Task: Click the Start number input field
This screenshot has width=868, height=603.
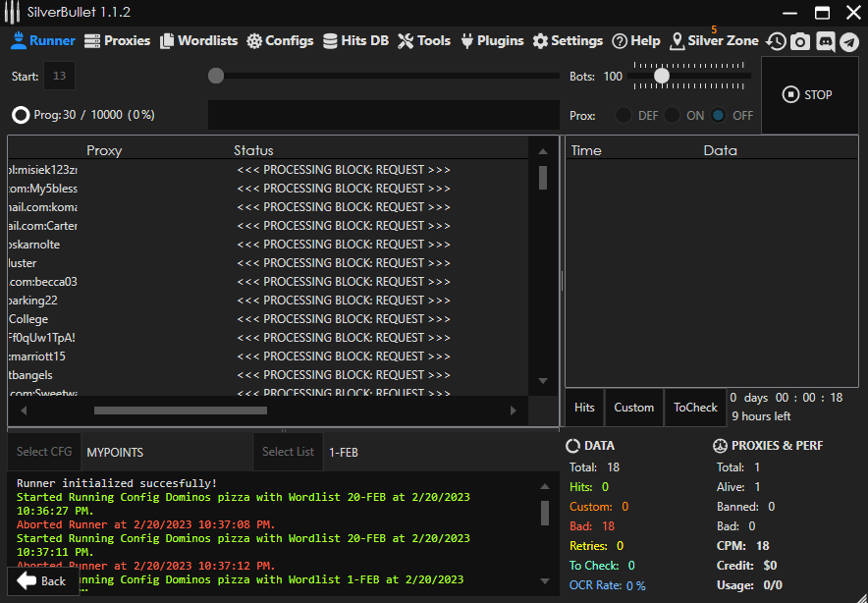Action: pyautogui.click(x=59, y=77)
